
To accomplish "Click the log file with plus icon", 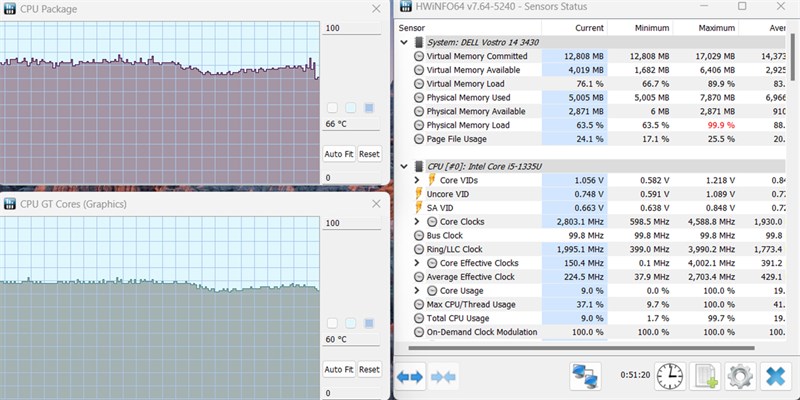I will click(x=705, y=377).
